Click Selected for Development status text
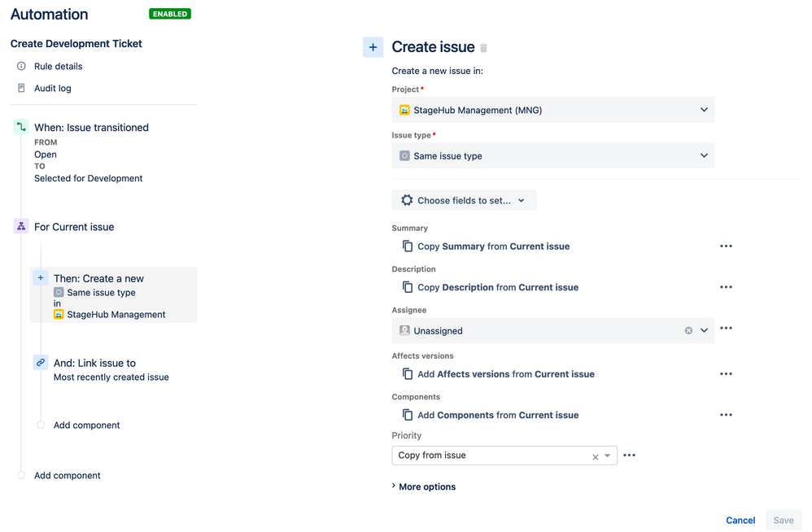 pyautogui.click(x=89, y=178)
